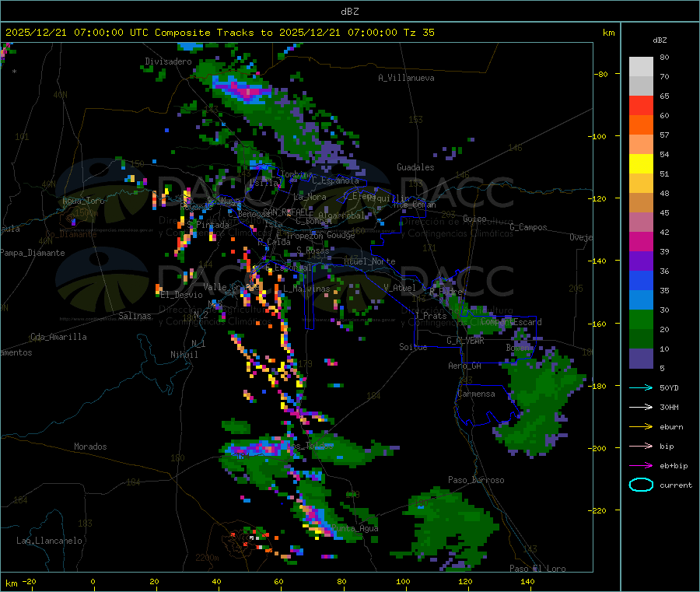The width and height of the screenshot is (700, 592).
Task: Select the white 80 dBZ color swatch
Action: (x=641, y=67)
